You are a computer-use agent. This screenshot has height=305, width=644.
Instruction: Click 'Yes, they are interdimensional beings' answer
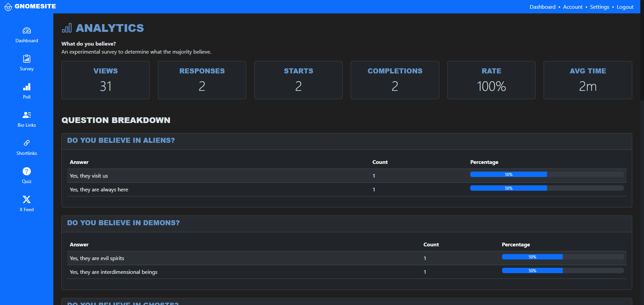[113, 272]
